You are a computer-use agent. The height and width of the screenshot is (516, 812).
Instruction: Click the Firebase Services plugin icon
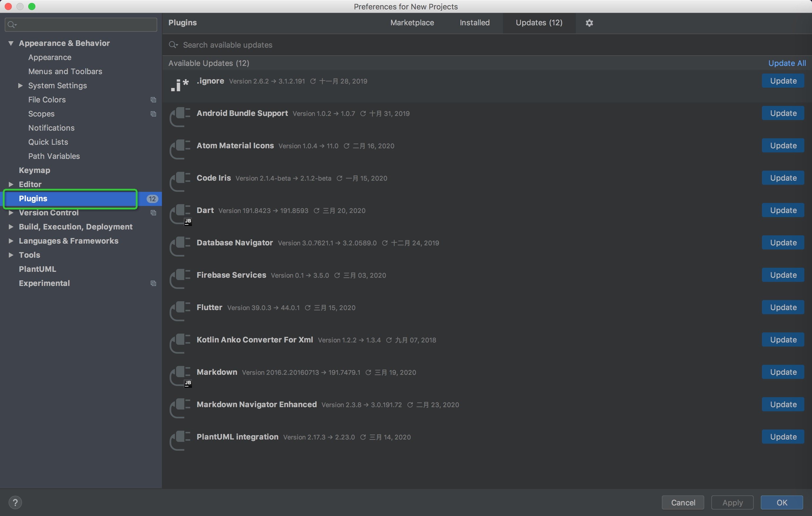click(x=180, y=279)
